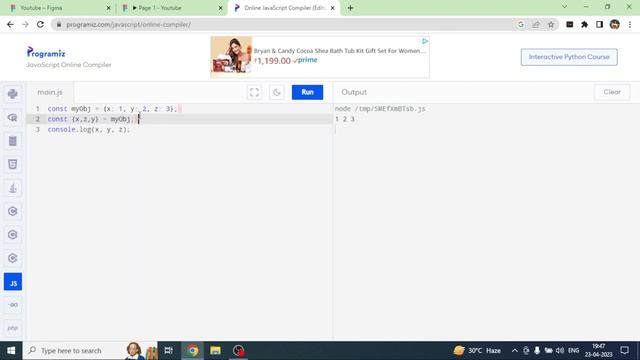This screenshot has height=360, width=640.
Task: Open the HTML compiler icon in sidebar
Action: pos(13,164)
